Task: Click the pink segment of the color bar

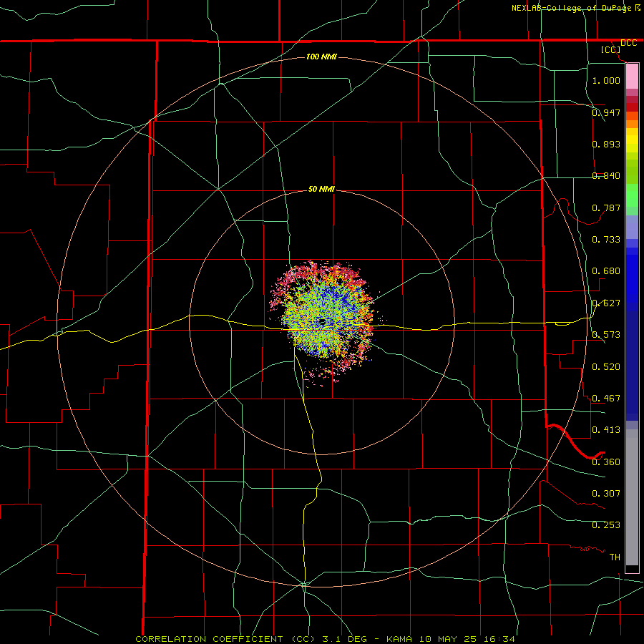Action: coord(632,77)
